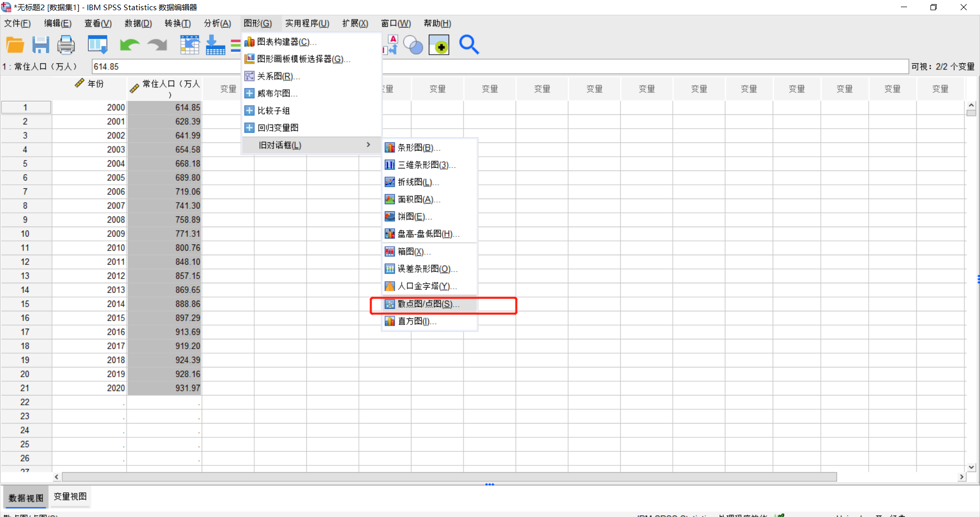Choose 人口金字塔(Y) from the submenu
Screen dimensions: 980x517
pyautogui.click(x=430, y=286)
